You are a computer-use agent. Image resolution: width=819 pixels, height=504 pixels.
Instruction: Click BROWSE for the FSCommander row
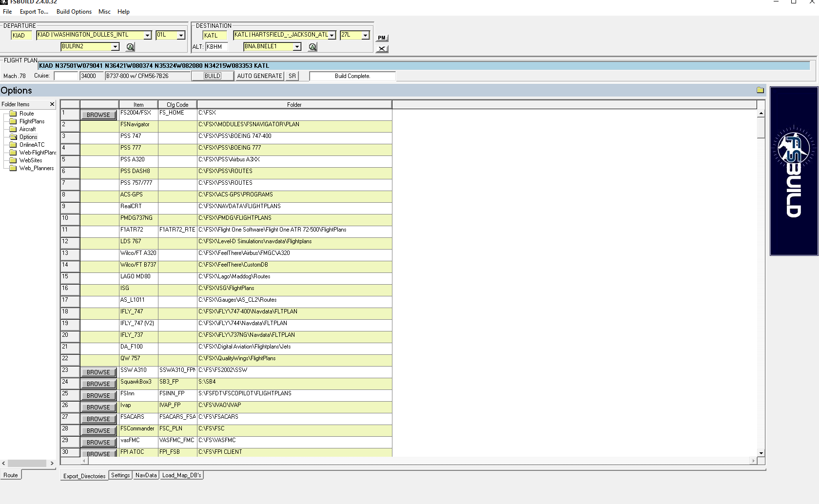pyautogui.click(x=98, y=431)
